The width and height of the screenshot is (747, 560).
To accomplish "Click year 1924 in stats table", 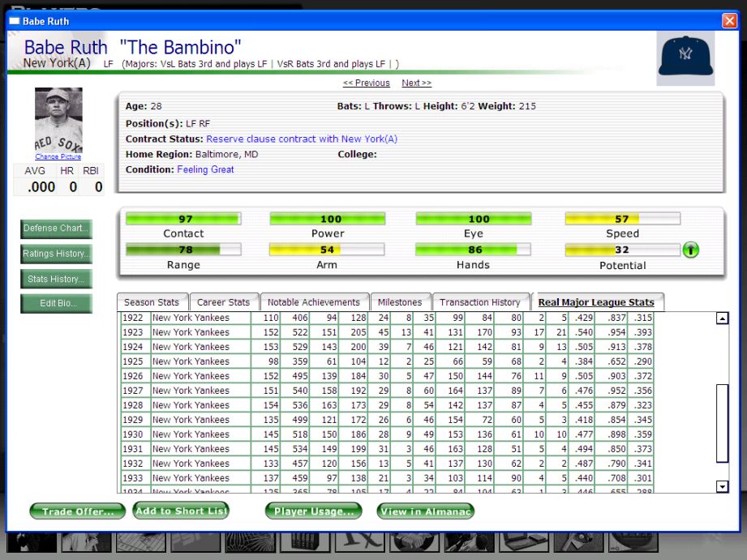I will pos(136,347).
